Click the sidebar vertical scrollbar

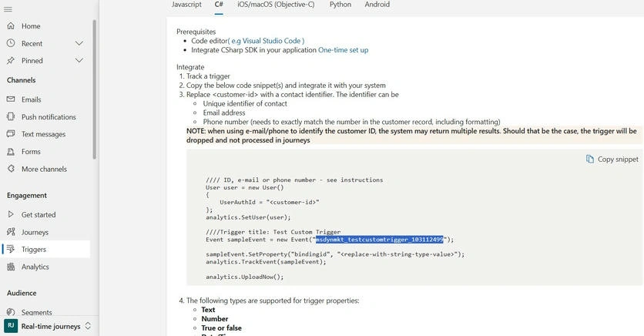coord(95,89)
